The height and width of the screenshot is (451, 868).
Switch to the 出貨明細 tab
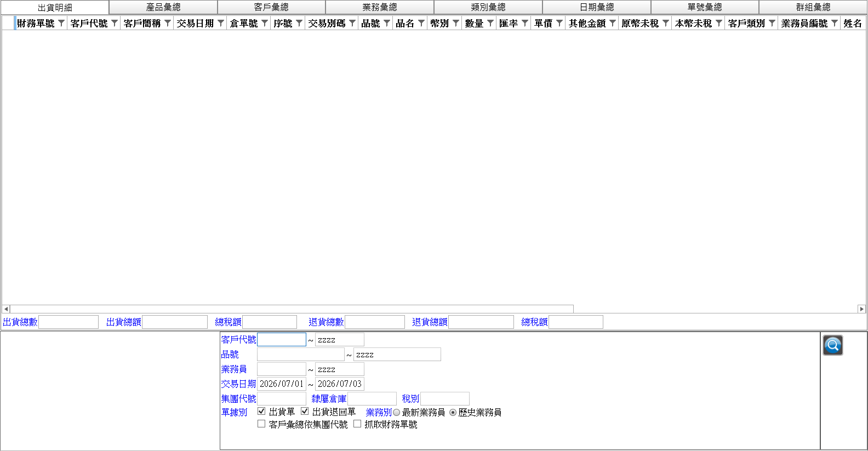(x=55, y=8)
